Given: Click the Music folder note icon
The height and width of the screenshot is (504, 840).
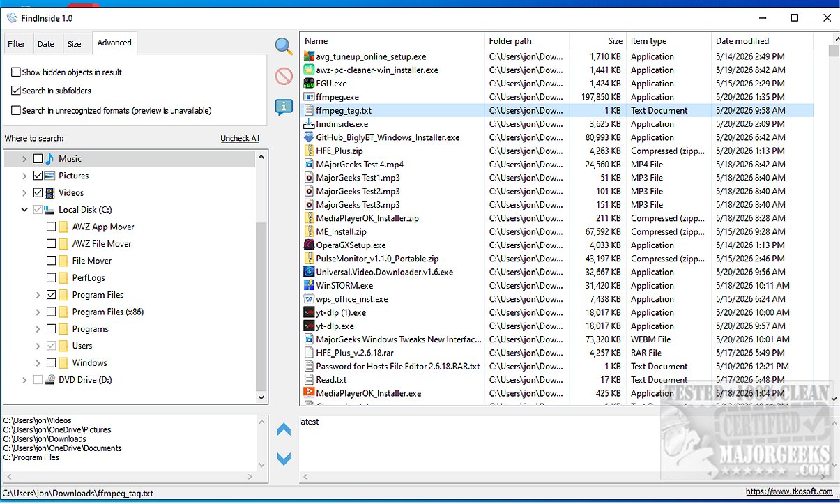Looking at the screenshot, I should [x=49, y=159].
